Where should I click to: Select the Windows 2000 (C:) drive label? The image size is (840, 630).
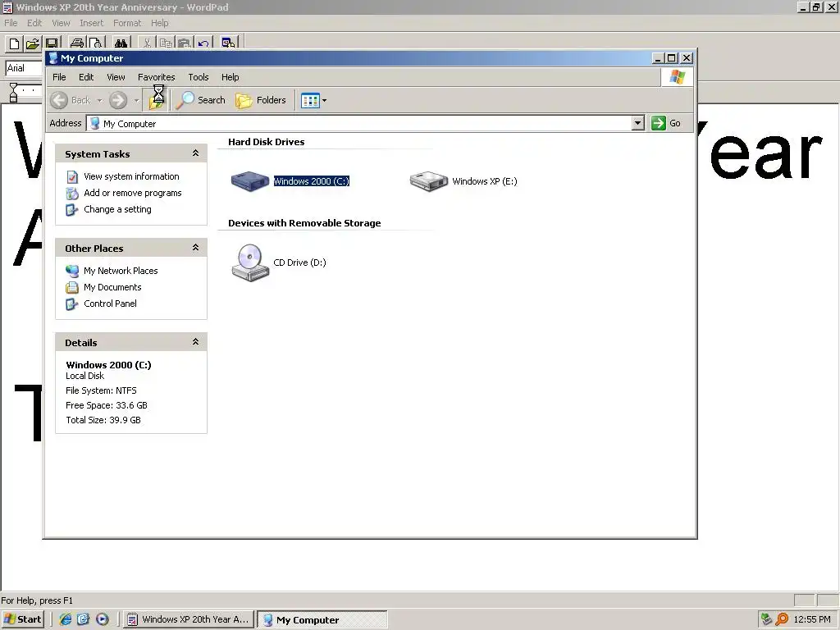click(x=311, y=181)
